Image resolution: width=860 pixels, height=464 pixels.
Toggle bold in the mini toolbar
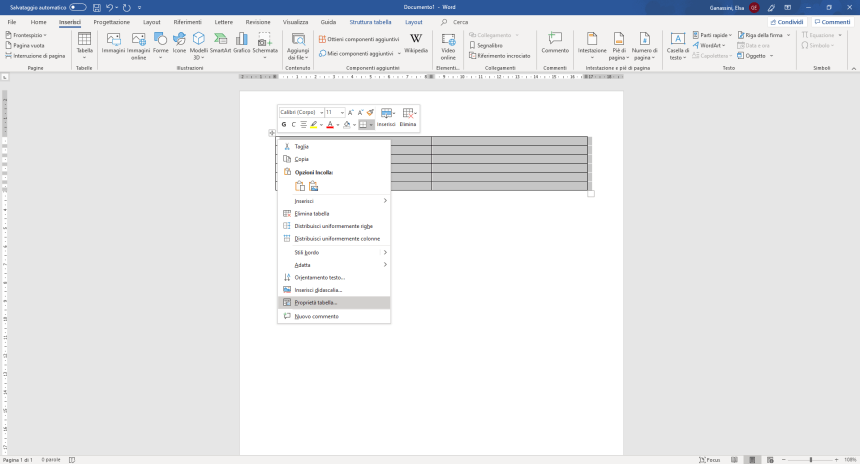284,125
